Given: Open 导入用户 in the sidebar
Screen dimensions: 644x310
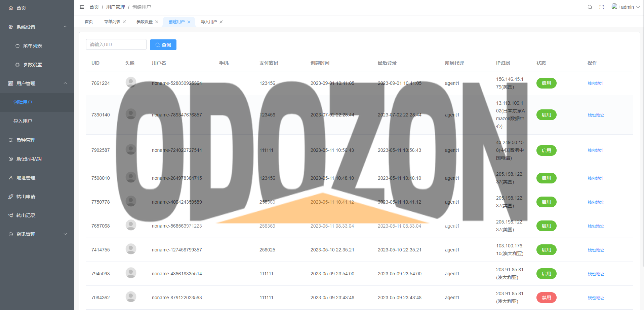Looking at the screenshot, I should 37,121.
